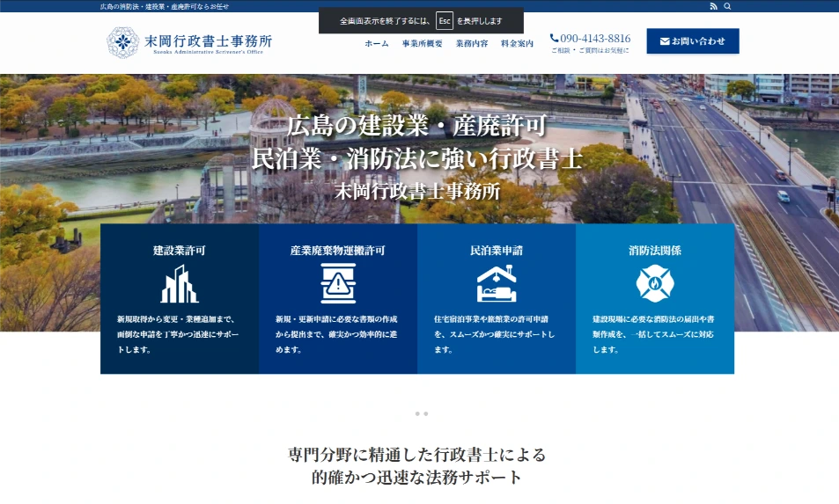Open the 民泊業申請 card title
839x504 pixels.
(497, 250)
